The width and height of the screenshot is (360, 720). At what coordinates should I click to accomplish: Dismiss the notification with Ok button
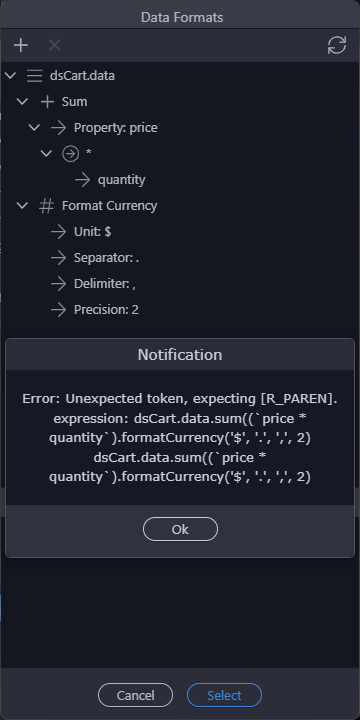(x=180, y=529)
